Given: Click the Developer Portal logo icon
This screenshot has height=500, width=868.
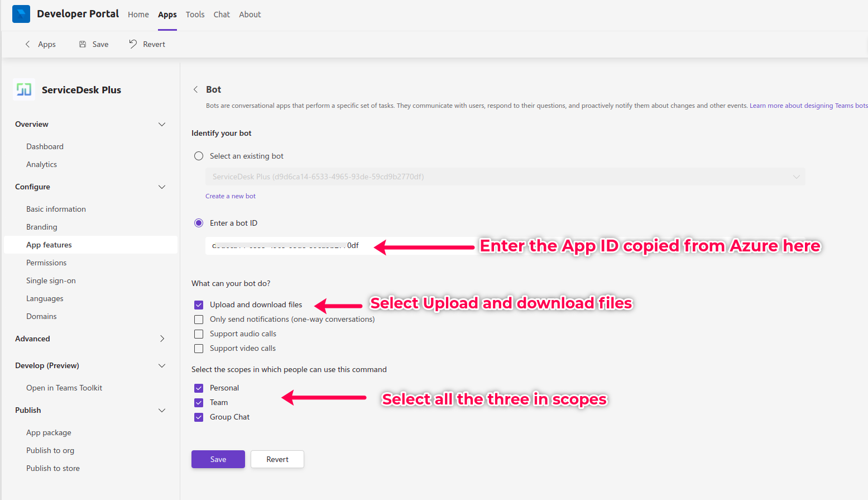Looking at the screenshot, I should (21, 14).
